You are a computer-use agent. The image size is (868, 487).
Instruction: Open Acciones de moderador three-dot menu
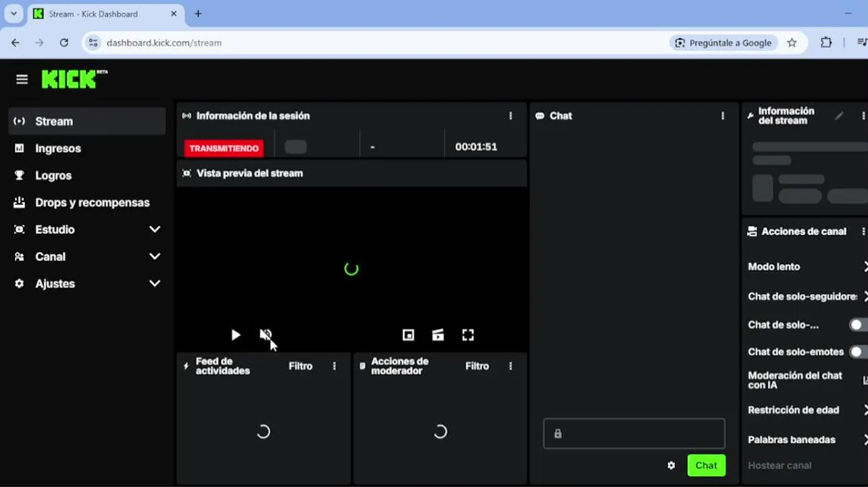click(510, 366)
